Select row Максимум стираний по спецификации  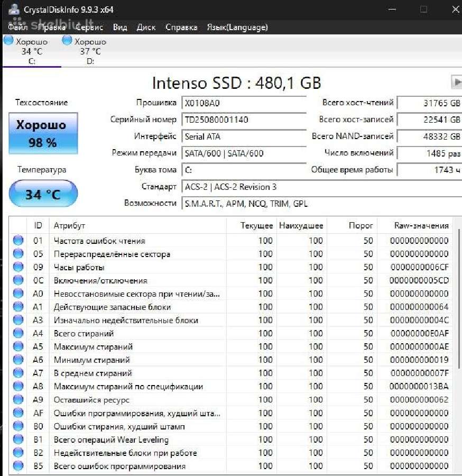(230, 387)
